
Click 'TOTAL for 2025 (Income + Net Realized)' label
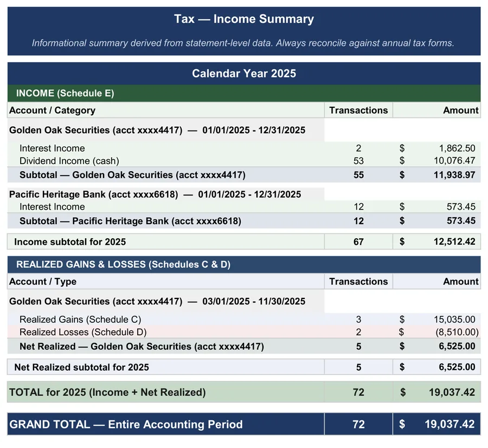coord(107,392)
